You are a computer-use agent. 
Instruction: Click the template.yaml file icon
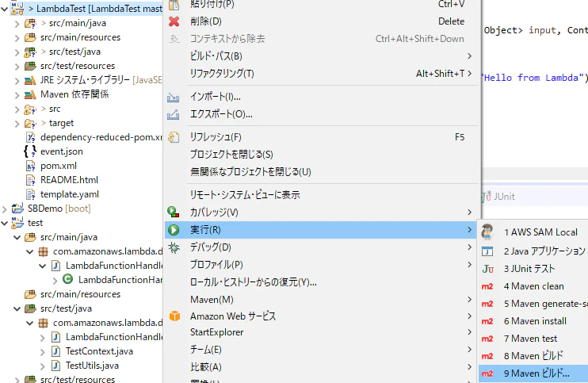[x=30, y=194]
